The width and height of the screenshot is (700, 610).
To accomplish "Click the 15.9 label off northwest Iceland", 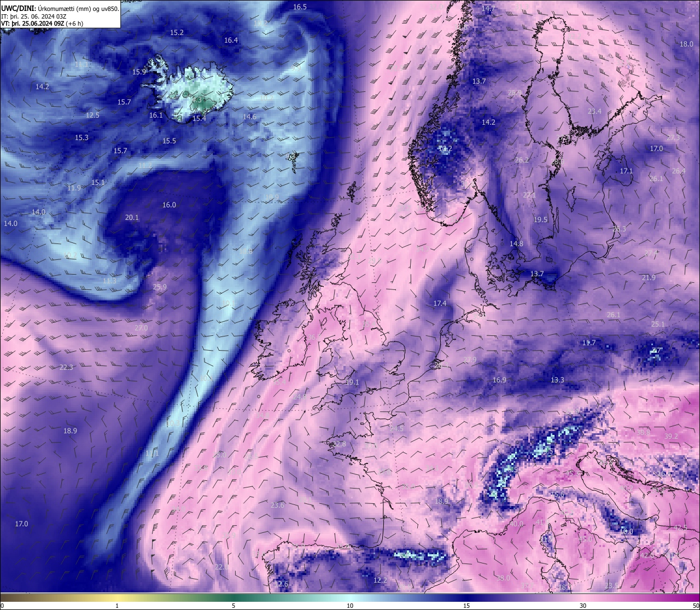I will click(x=139, y=72).
